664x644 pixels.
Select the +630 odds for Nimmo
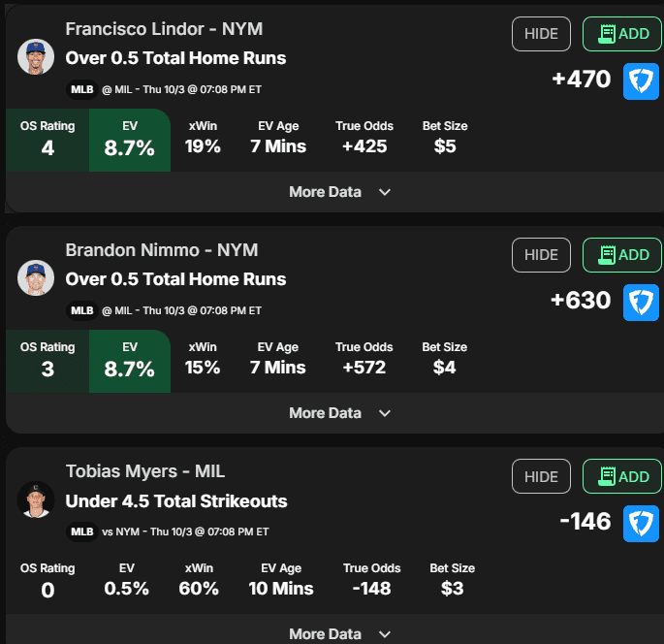581,301
